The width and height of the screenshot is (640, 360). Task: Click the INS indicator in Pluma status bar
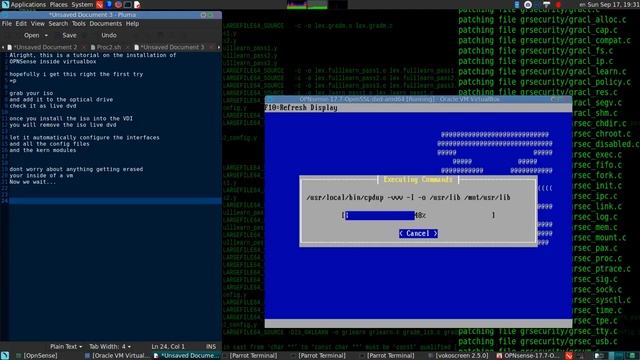[211, 347]
